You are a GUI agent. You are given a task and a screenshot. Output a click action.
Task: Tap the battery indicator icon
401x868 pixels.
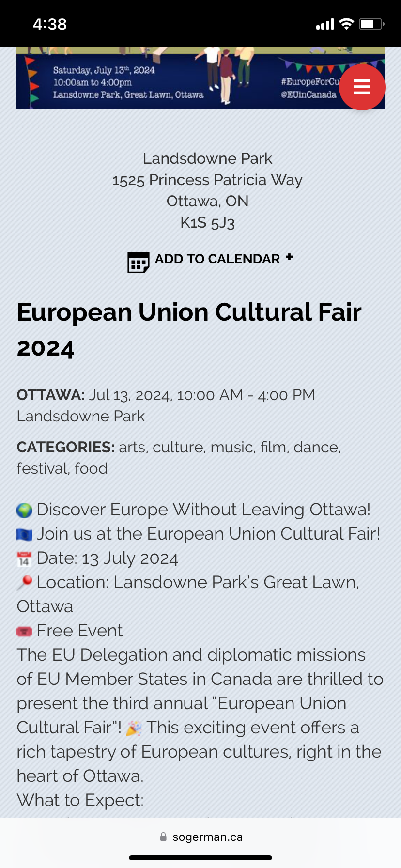[x=371, y=24]
